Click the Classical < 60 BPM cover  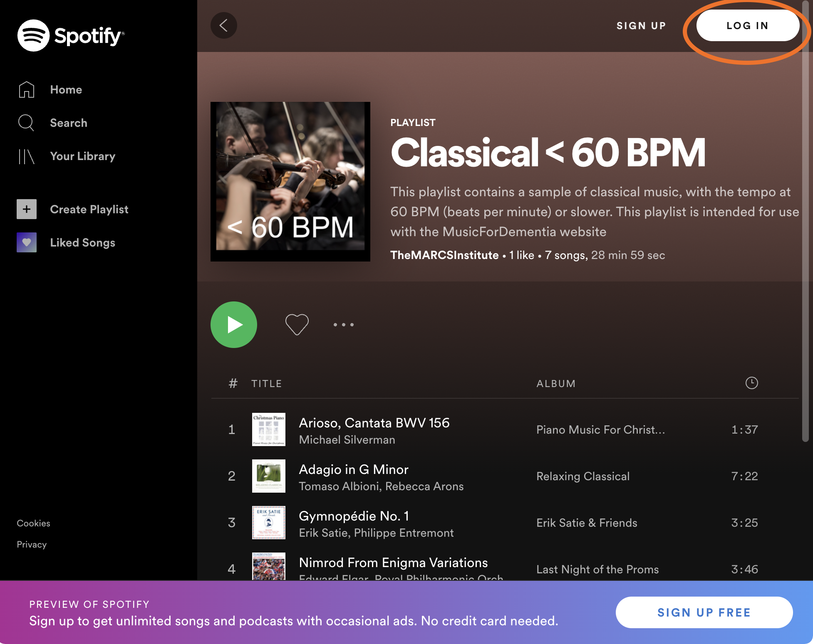click(x=290, y=182)
